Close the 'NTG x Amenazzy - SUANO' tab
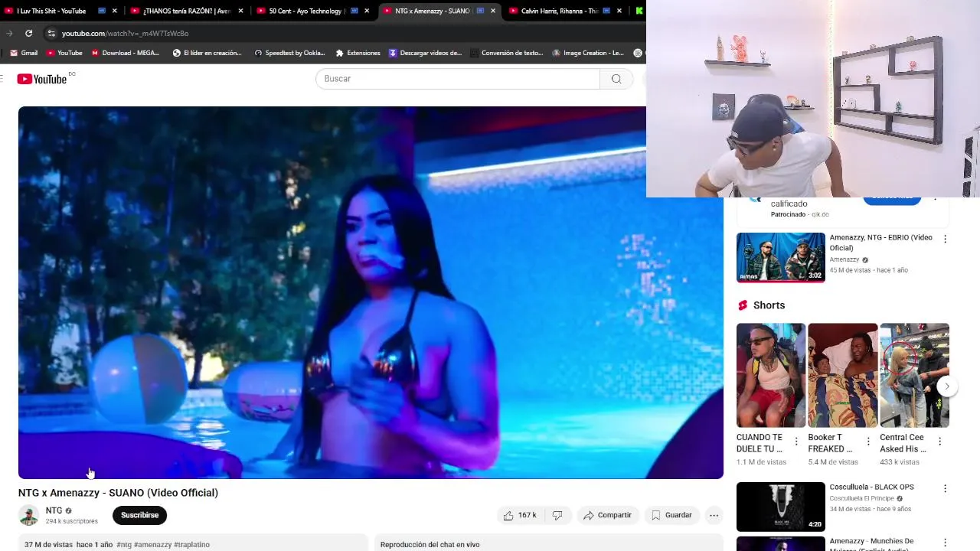This screenshot has height=551, width=980. pyautogui.click(x=493, y=11)
